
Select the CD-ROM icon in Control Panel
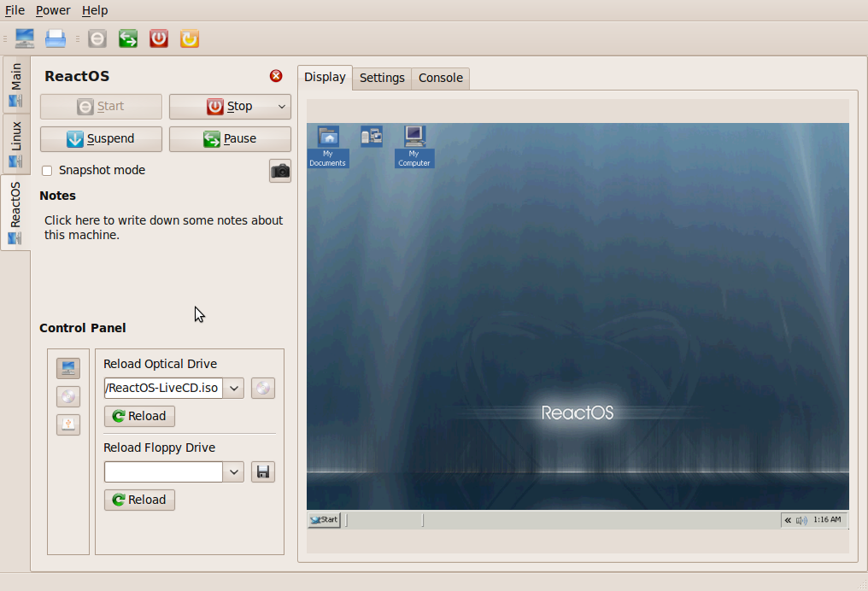(67, 396)
